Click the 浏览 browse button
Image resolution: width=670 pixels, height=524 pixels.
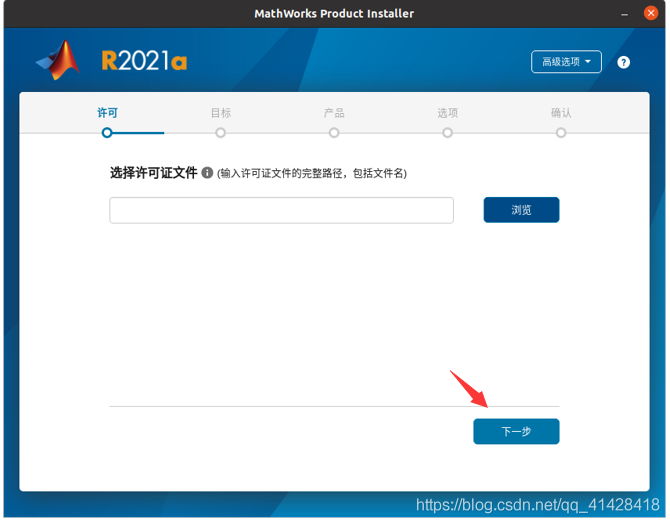coord(521,210)
